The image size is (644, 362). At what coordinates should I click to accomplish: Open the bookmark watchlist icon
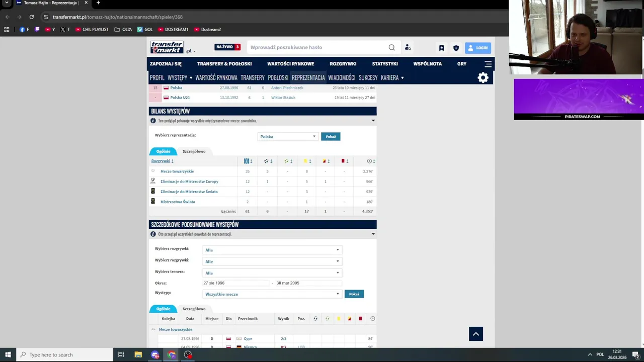(x=441, y=48)
